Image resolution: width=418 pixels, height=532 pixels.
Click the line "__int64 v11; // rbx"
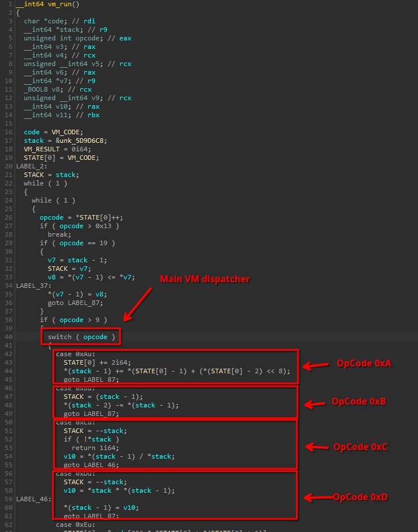pyautogui.click(x=61, y=115)
